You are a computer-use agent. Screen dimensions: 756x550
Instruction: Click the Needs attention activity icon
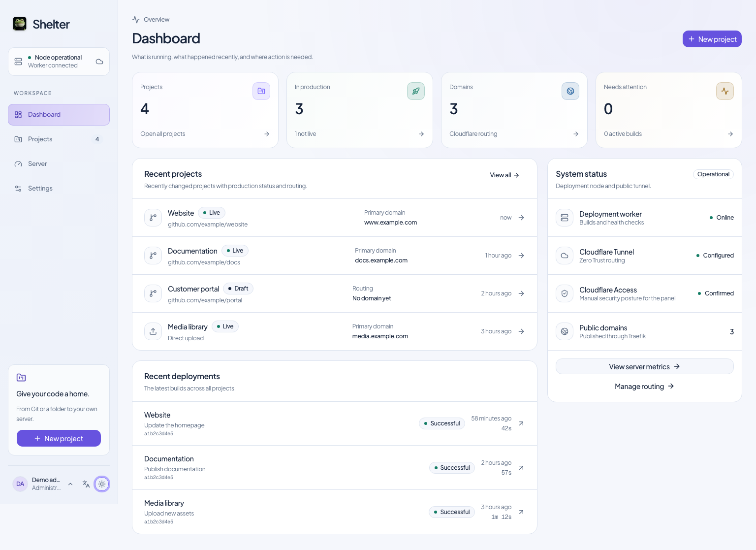pyautogui.click(x=725, y=91)
